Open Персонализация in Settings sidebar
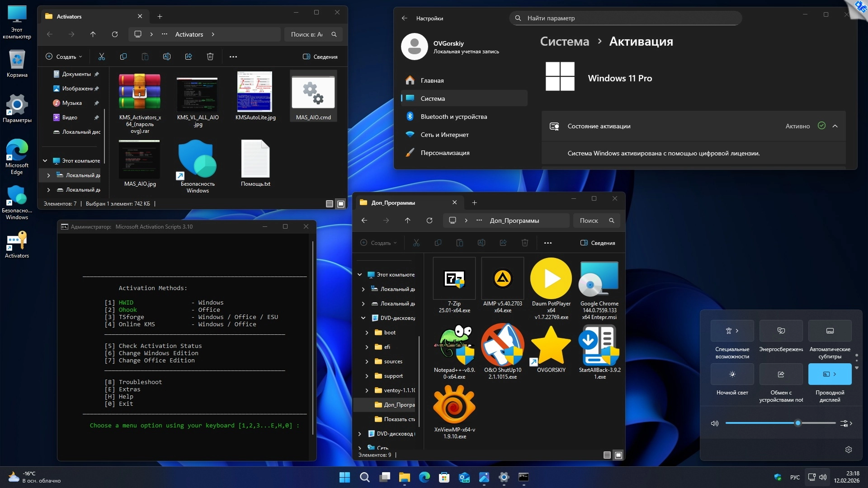 [445, 153]
